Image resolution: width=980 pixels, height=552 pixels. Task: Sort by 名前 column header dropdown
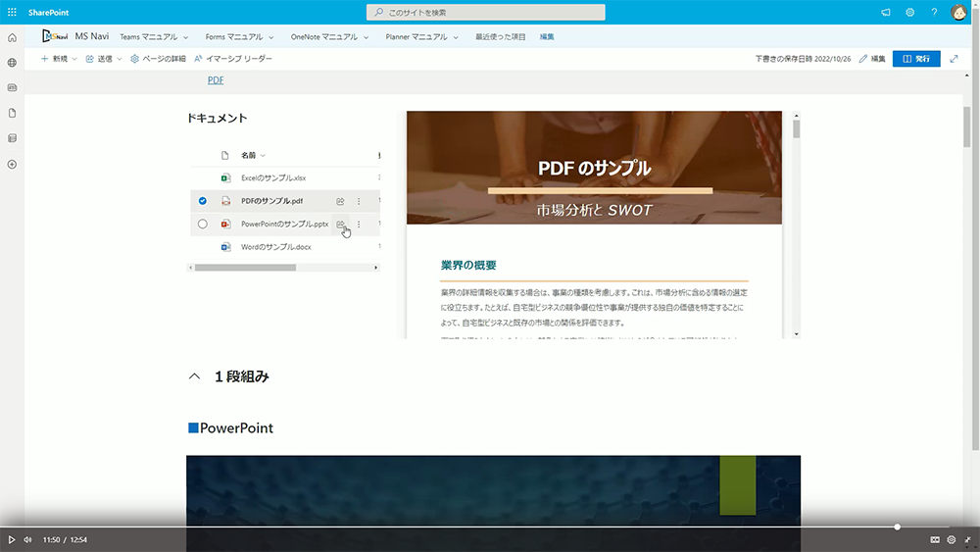coord(253,155)
